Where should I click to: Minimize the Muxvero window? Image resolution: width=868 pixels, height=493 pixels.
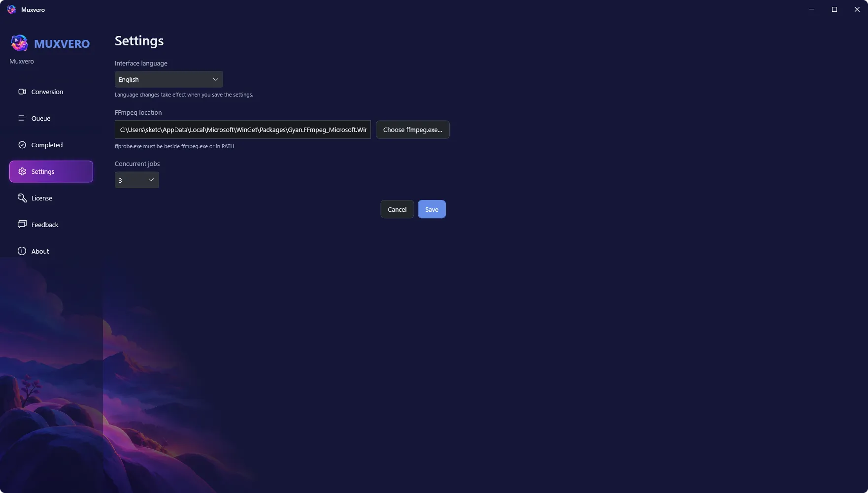pos(812,9)
